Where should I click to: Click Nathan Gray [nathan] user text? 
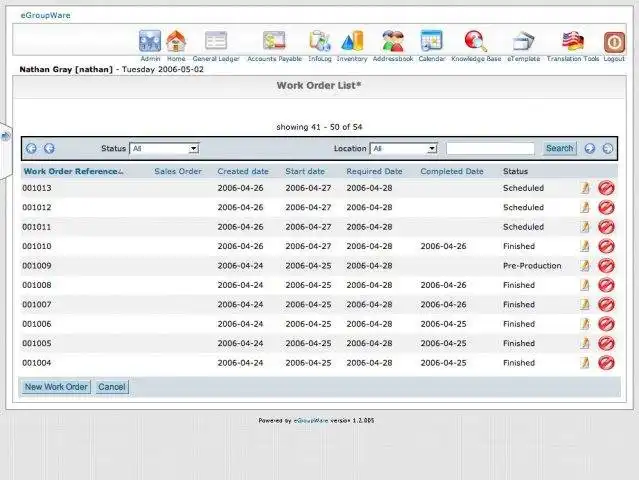pyautogui.click(x=66, y=69)
